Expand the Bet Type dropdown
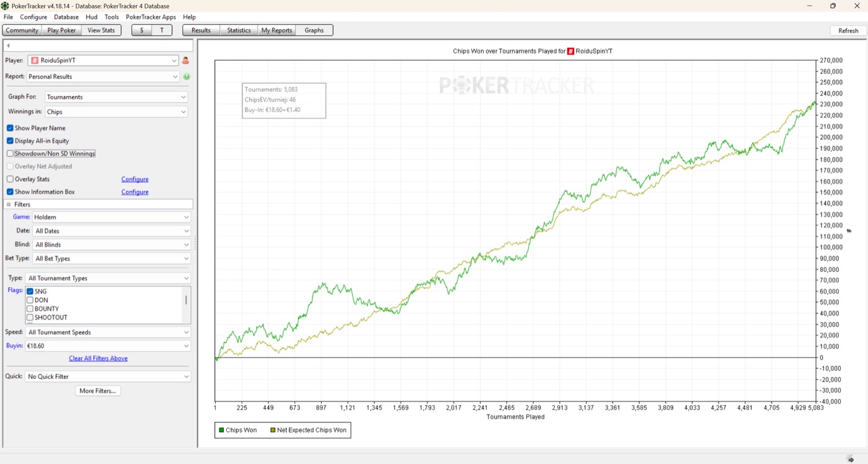 tap(112, 259)
